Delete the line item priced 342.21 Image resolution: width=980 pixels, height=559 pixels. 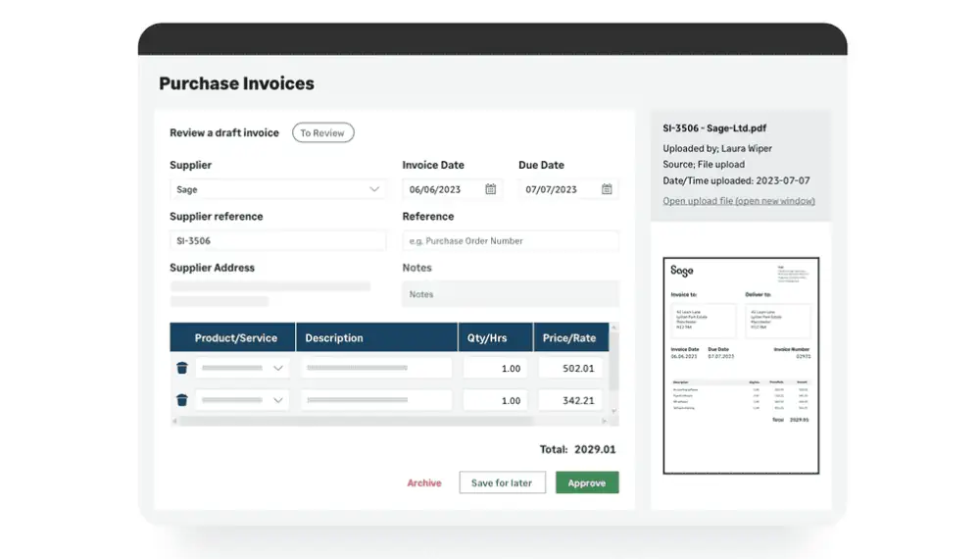pos(182,399)
